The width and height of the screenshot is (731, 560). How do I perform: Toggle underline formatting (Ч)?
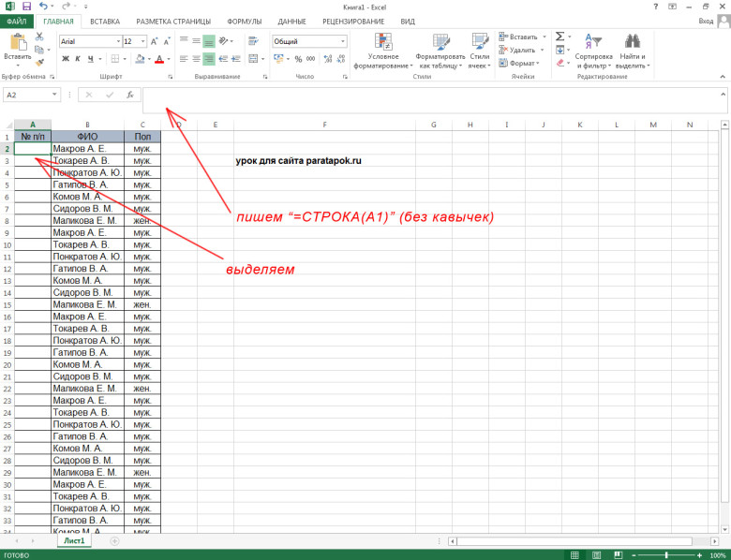point(91,59)
